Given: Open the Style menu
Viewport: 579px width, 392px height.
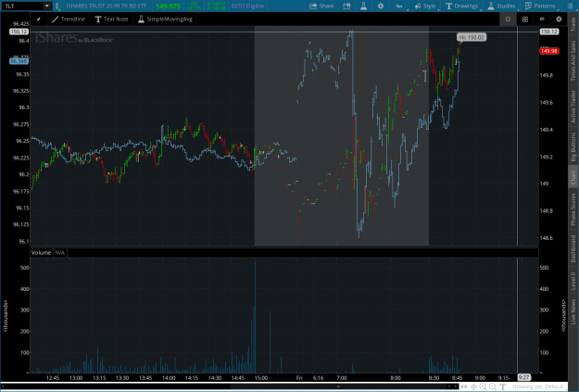Looking at the screenshot, I should tap(425, 6).
